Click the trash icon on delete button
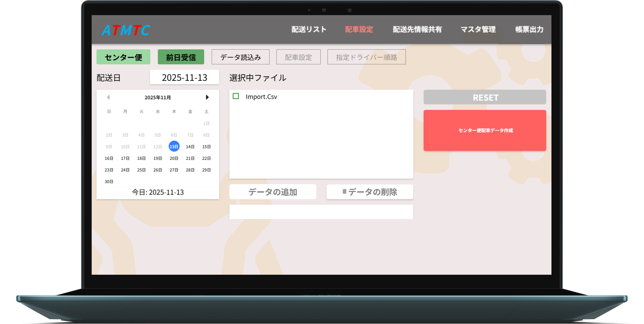This screenshot has width=644, height=324. point(344,192)
